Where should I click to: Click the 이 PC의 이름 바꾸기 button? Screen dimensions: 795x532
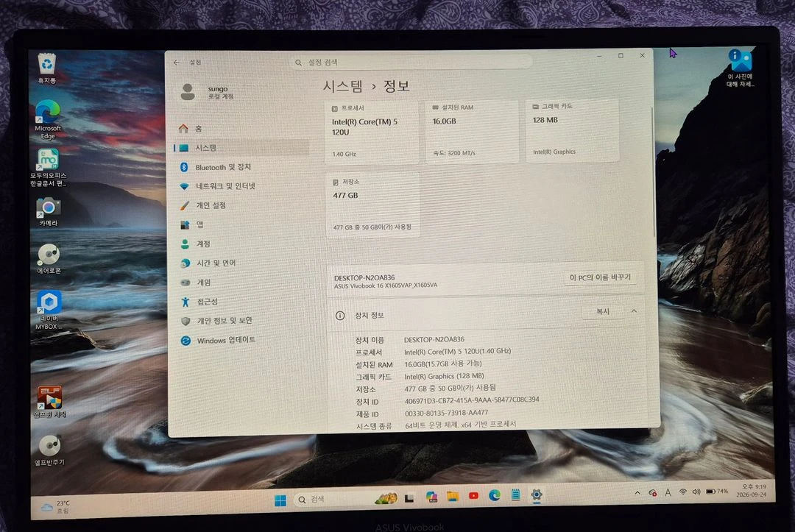coord(600,277)
